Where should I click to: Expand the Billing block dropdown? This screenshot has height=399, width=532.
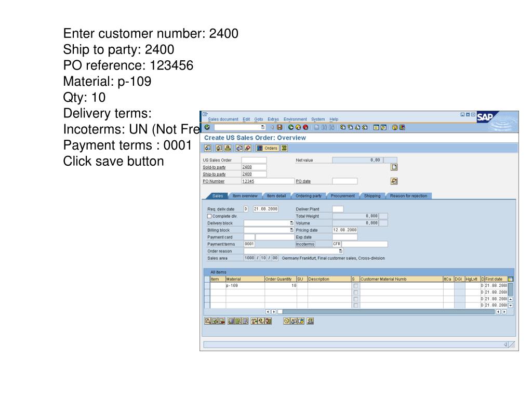tap(291, 230)
